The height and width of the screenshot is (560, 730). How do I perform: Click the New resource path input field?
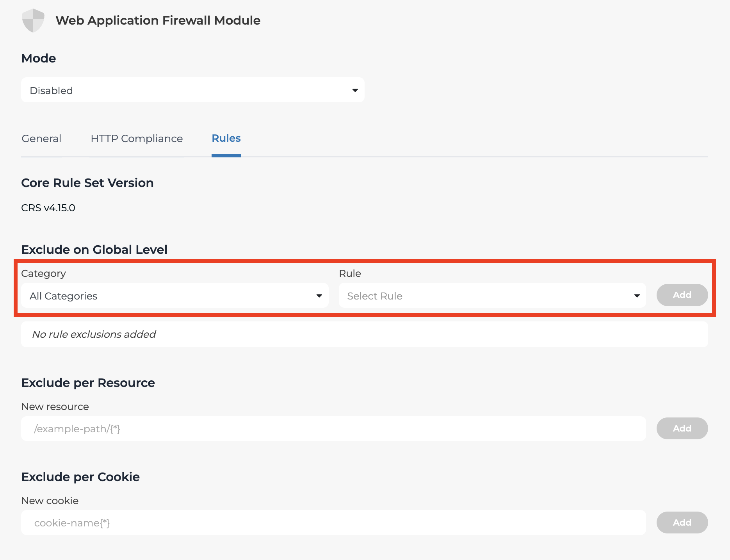[333, 429]
